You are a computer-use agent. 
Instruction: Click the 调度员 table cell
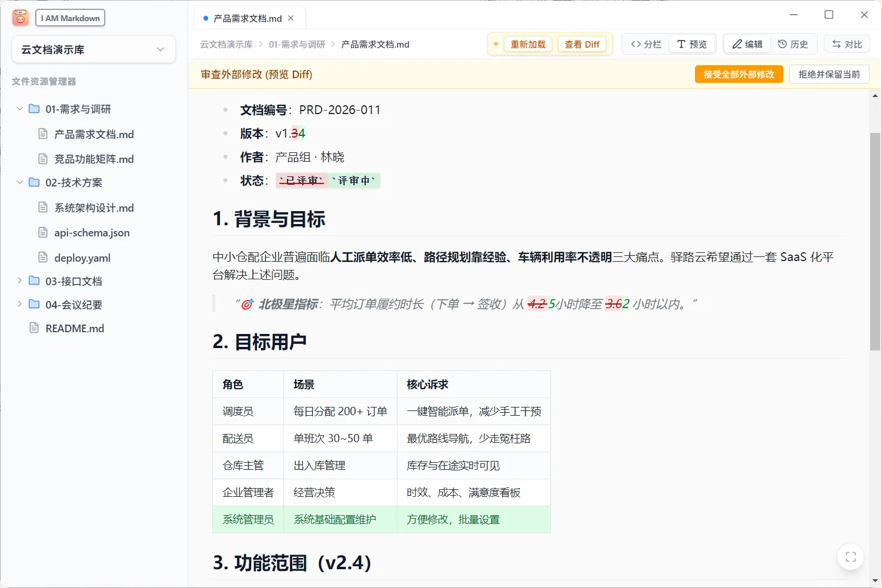[x=248, y=412]
